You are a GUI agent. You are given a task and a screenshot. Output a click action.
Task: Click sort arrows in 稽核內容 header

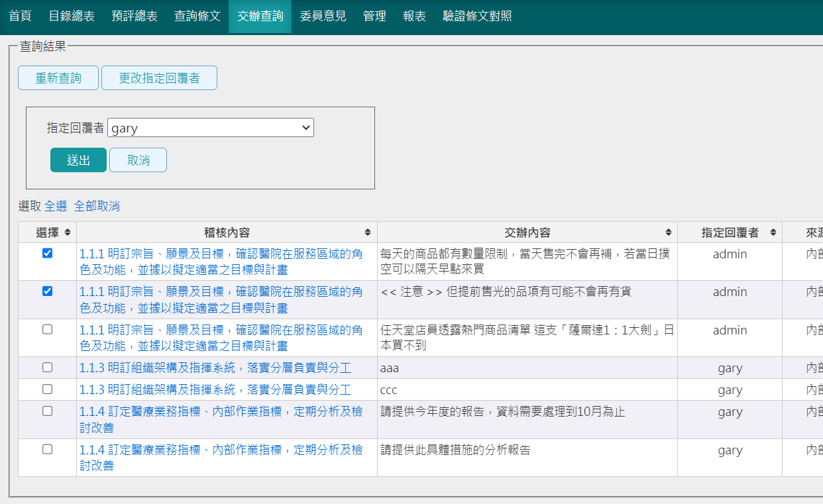point(368,232)
